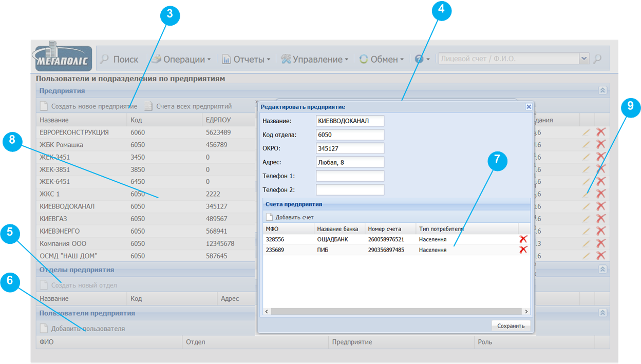Remove ЖЕК-3451 using the red X
The width and height of the screenshot is (641, 364).
coord(601,157)
